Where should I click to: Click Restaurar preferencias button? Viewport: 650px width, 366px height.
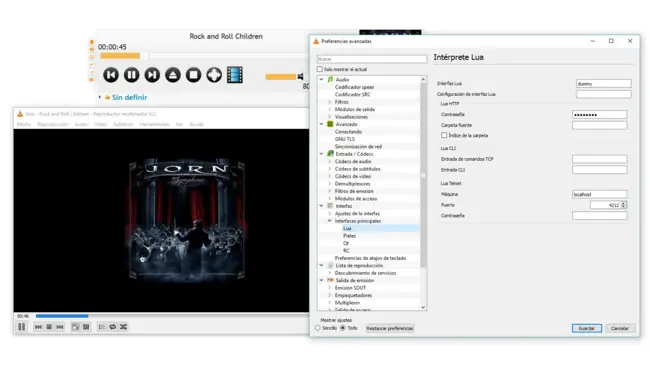390,328
